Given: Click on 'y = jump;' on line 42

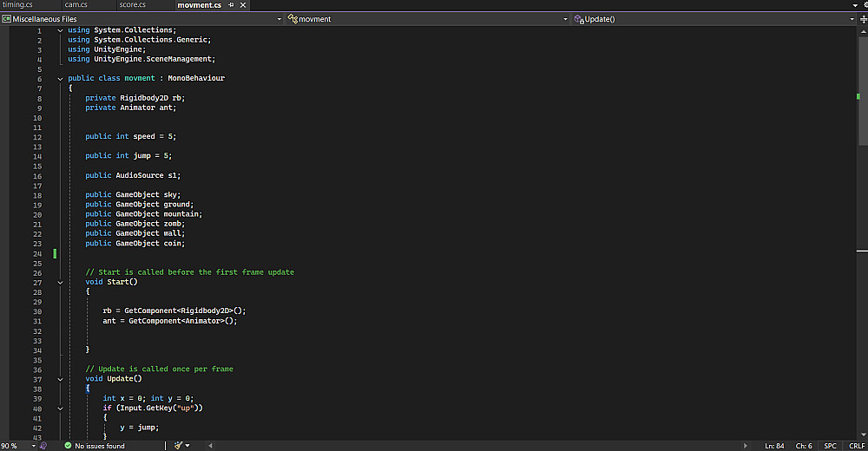Looking at the screenshot, I should (x=139, y=428).
